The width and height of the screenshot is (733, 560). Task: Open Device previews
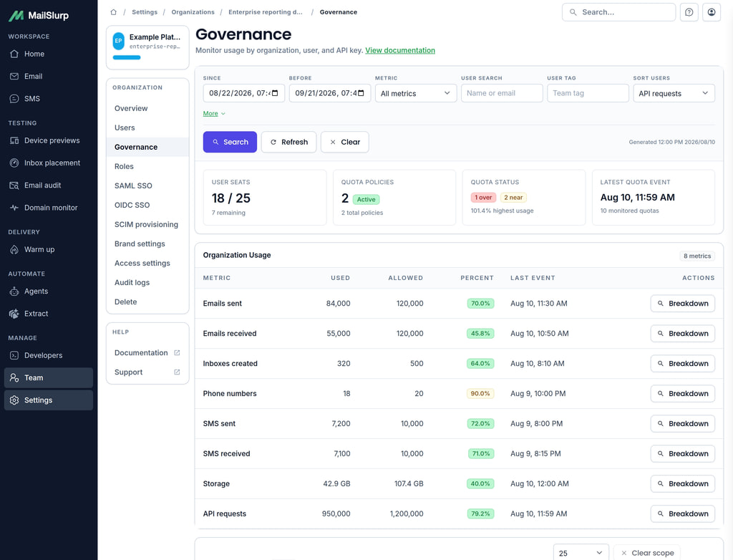click(49, 140)
